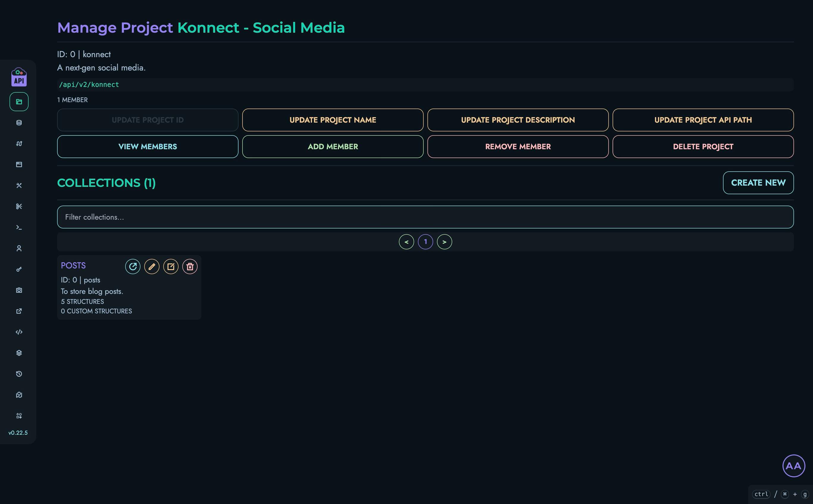The width and height of the screenshot is (813, 504).
Task: Go to previous collections page arrow
Action: pyautogui.click(x=406, y=242)
